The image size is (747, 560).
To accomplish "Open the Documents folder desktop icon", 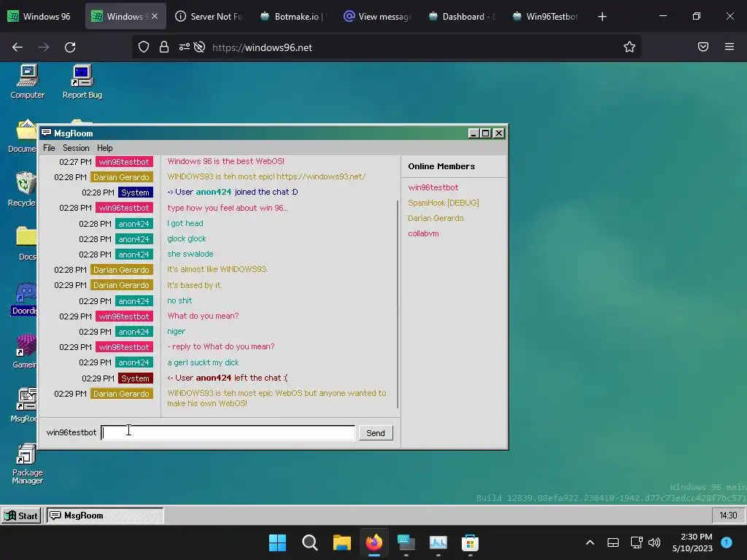I will coord(23,136).
